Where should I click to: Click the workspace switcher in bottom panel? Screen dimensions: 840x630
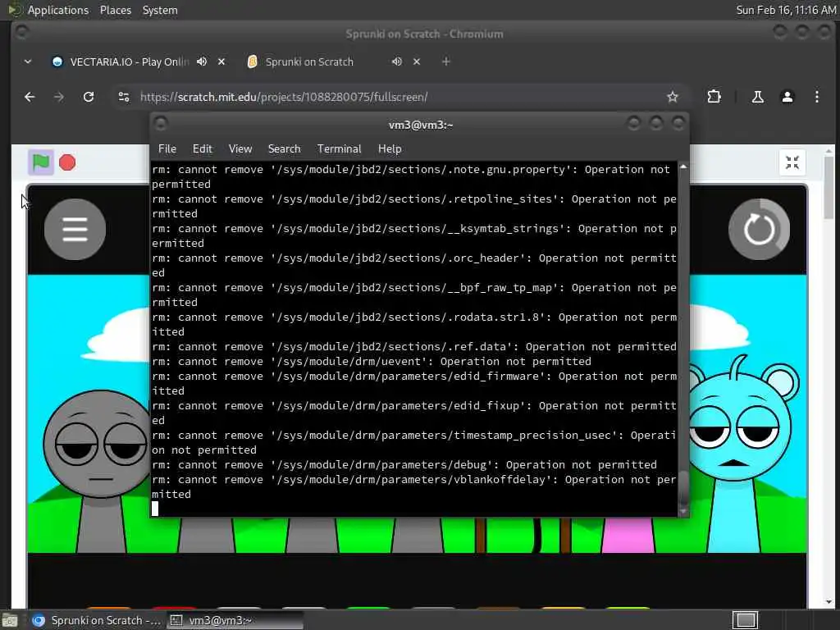click(x=745, y=620)
